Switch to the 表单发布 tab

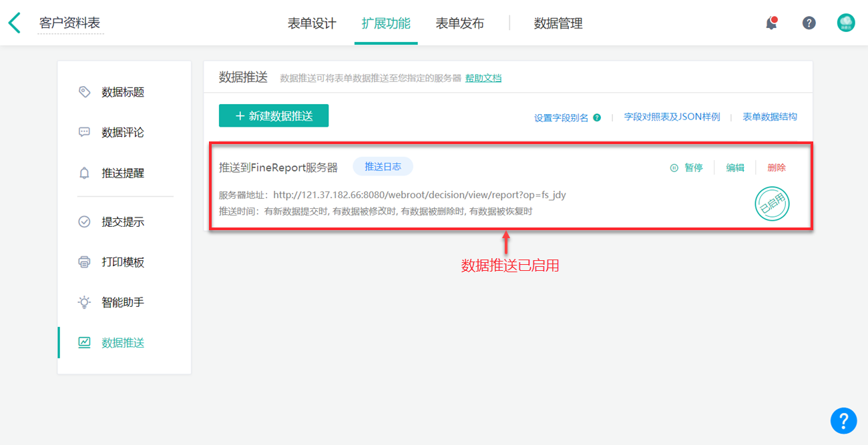[460, 23]
